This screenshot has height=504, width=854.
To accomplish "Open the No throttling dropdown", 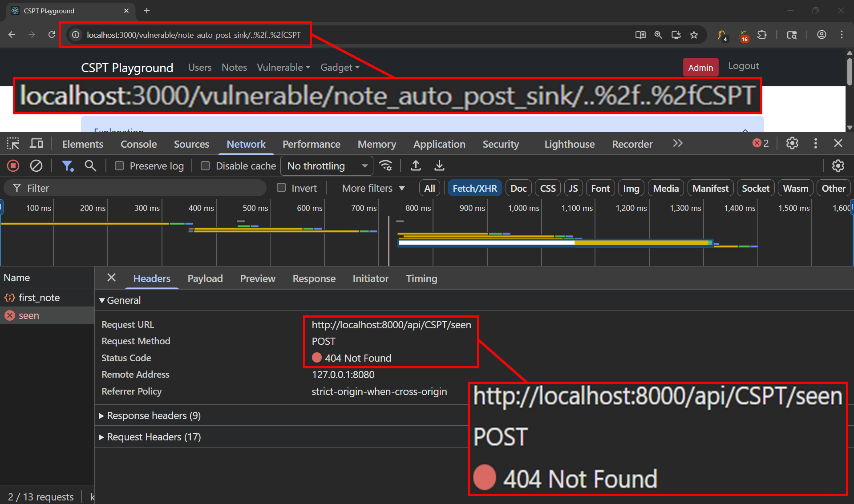I will tap(327, 166).
